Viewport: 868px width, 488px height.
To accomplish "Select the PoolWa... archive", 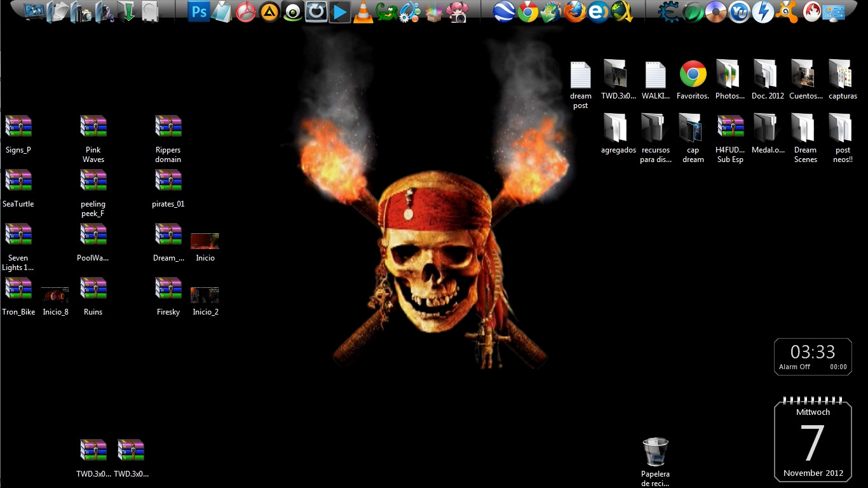I will pyautogui.click(x=93, y=243).
